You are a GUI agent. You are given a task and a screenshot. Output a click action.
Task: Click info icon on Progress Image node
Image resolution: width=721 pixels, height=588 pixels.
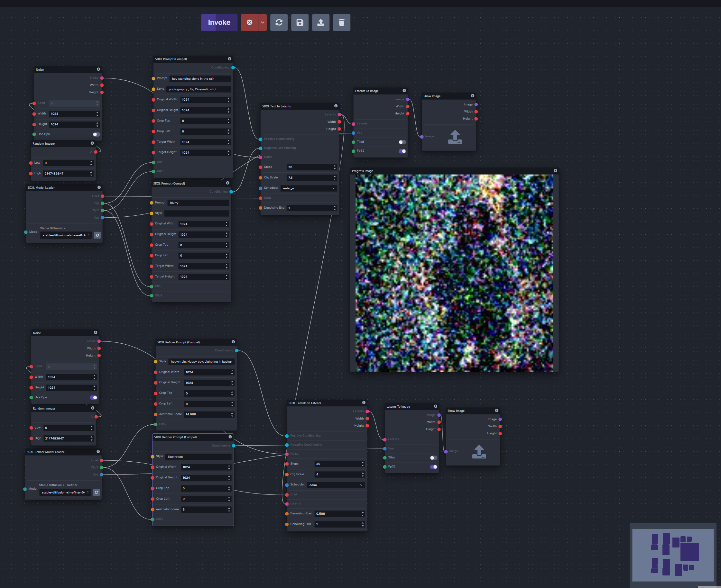click(x=555, y=171)
